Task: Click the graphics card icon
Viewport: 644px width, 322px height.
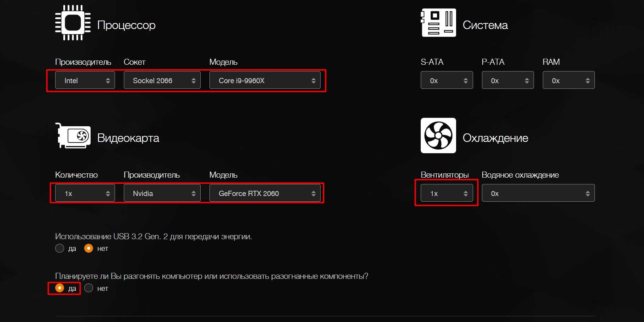Action: pos(74,136)
